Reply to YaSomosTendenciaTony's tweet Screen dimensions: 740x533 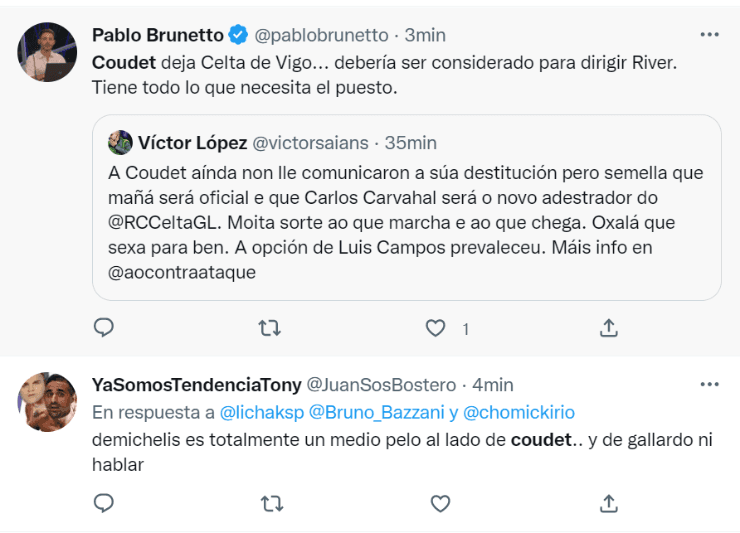(x=104, y=504)
